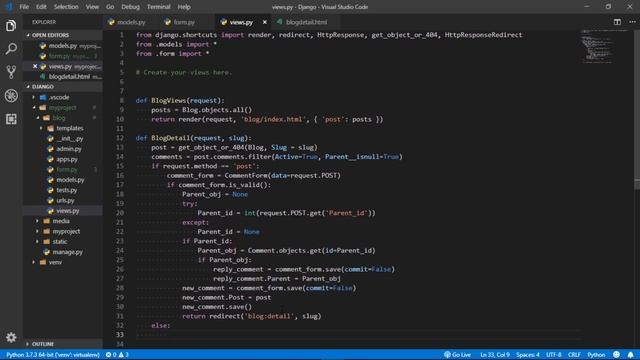Click Go Live in the status bar
640x360 pixels.
click(458, 355)
